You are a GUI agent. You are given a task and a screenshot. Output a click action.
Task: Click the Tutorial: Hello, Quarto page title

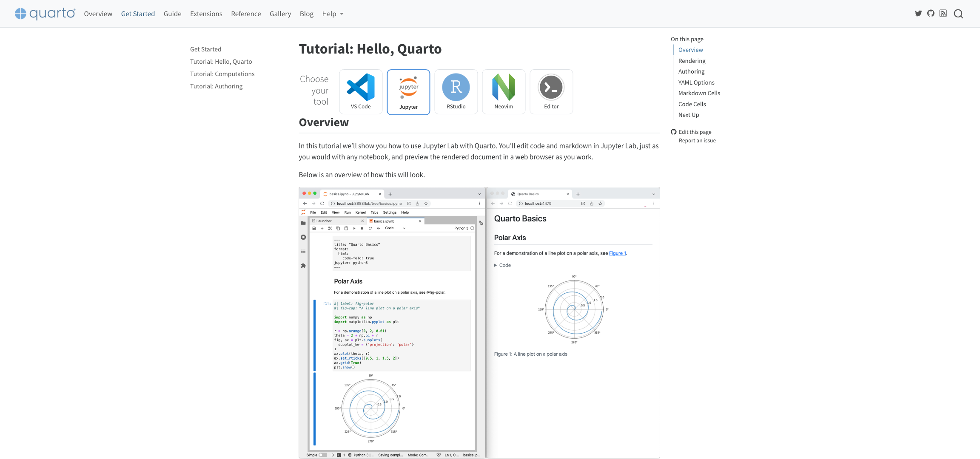370,49
